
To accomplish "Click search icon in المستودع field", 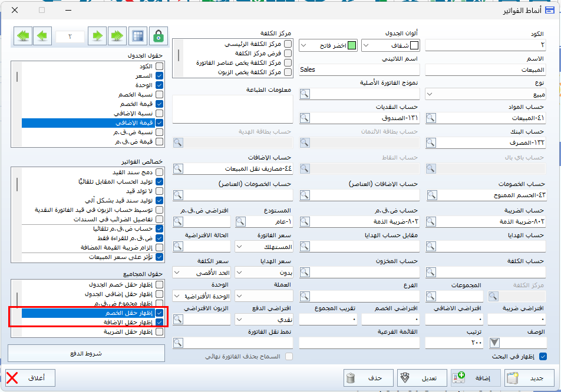I will 241,221.
